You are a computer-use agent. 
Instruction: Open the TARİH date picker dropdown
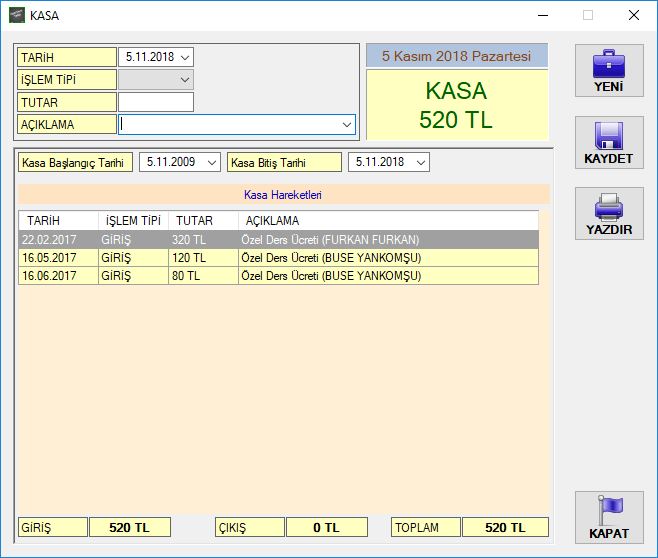pyautogui.click(x=185, y=57)
